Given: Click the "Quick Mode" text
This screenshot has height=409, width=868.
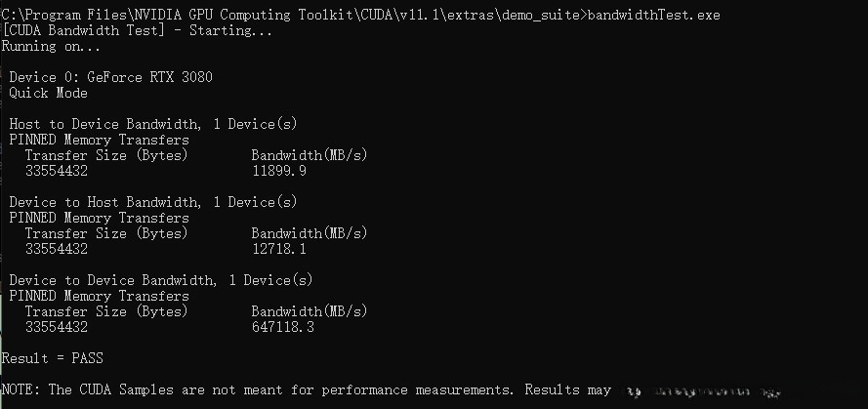Looking at the screenshot, I should coord(48,94).
